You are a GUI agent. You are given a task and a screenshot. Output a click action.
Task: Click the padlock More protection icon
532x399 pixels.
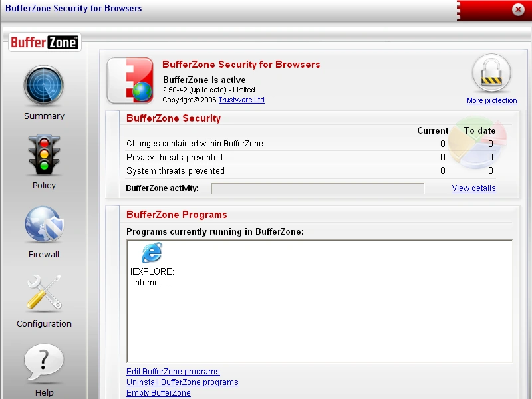pyautogui.click(x=491, y=73)
